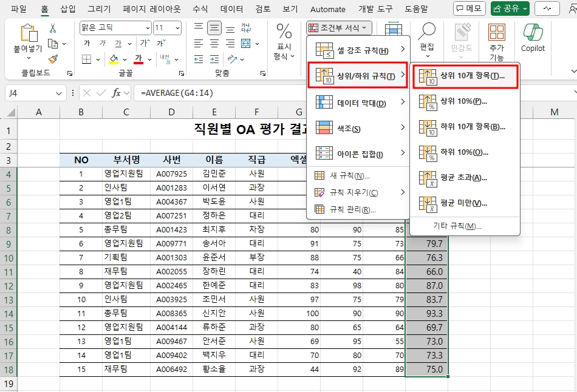Open the number format (표시 형식) percent button
The image size is (577, 392).
point(284,41)
